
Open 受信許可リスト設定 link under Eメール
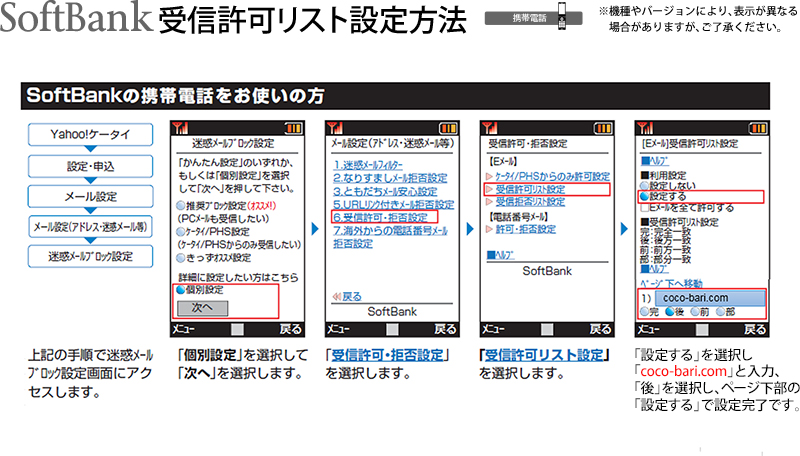click(x=530, y=189)
